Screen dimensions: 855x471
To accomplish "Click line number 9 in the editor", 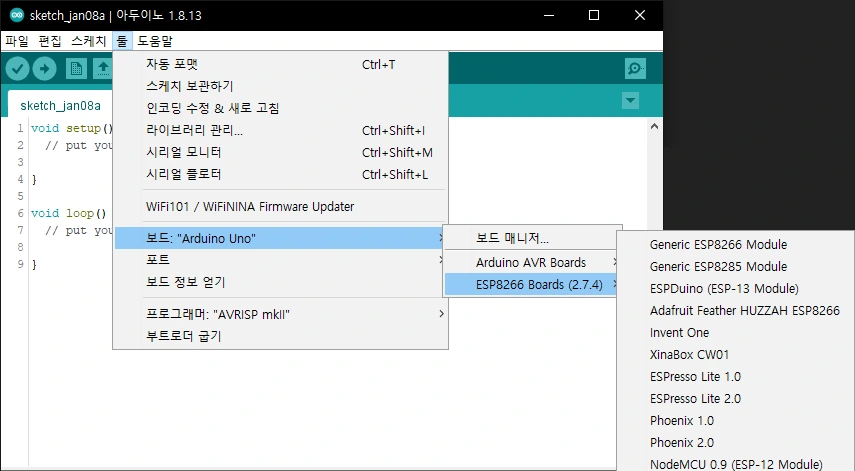I will point(20,264).
